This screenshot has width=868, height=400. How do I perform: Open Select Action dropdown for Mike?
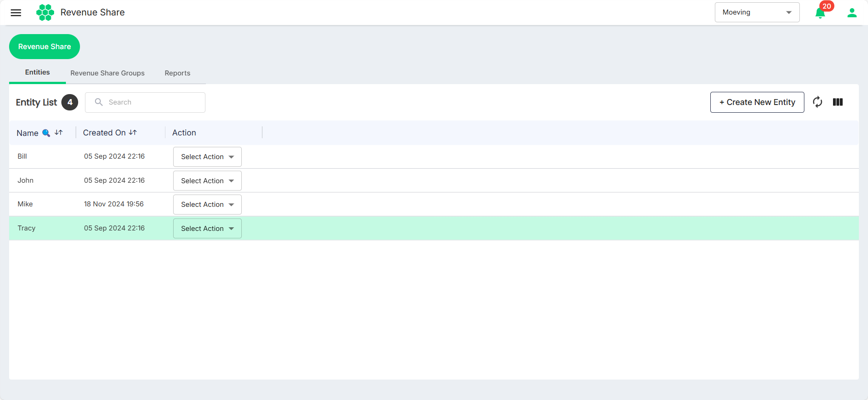(207, 205)
